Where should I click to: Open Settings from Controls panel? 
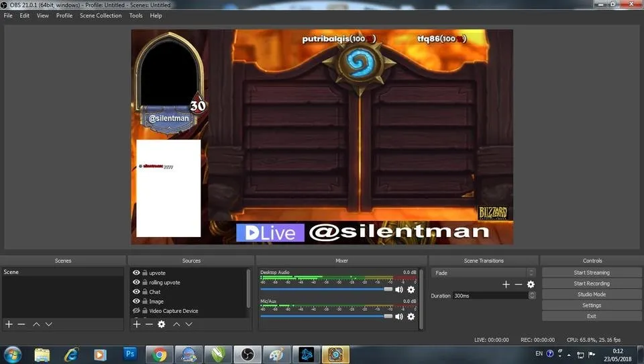(592, 305)
